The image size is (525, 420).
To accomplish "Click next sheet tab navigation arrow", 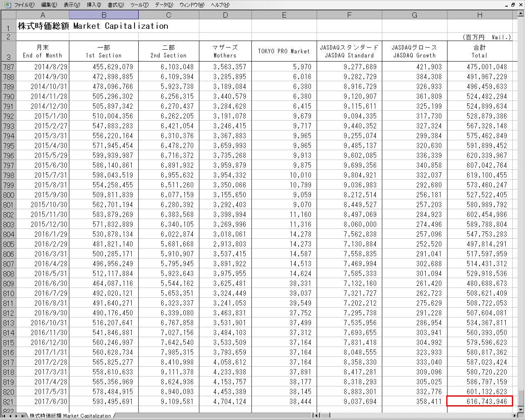I will coord(17,415).
